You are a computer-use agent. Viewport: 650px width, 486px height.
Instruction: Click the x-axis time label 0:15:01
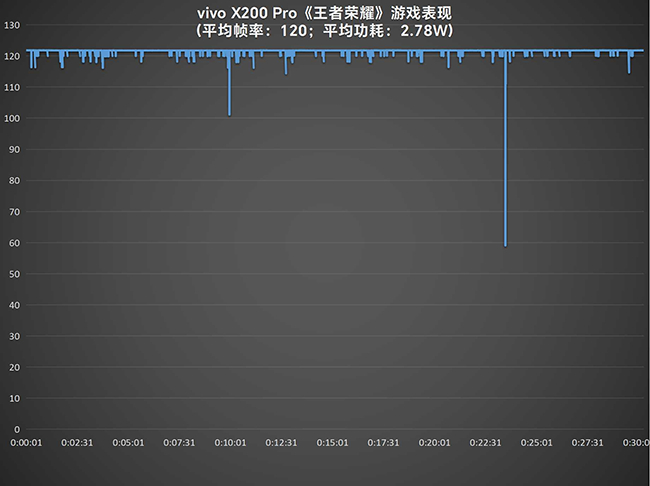pyautogui.click(x=332, y=443)
